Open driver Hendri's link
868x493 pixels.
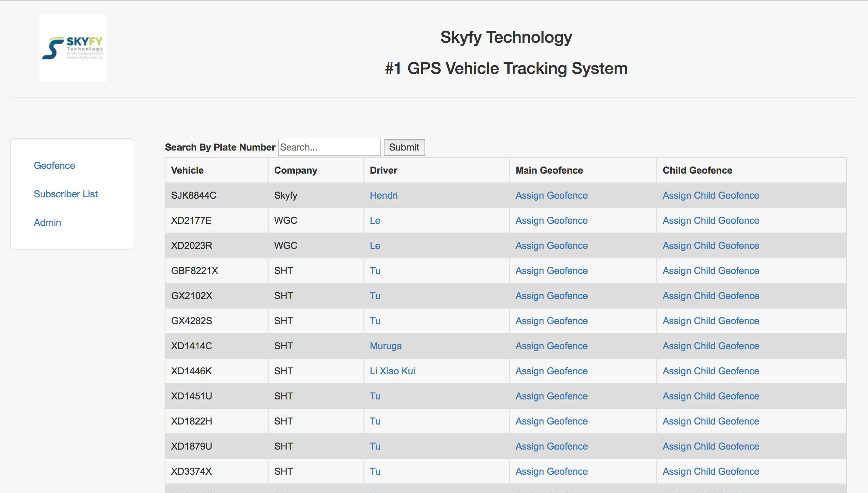pos(383,195)
